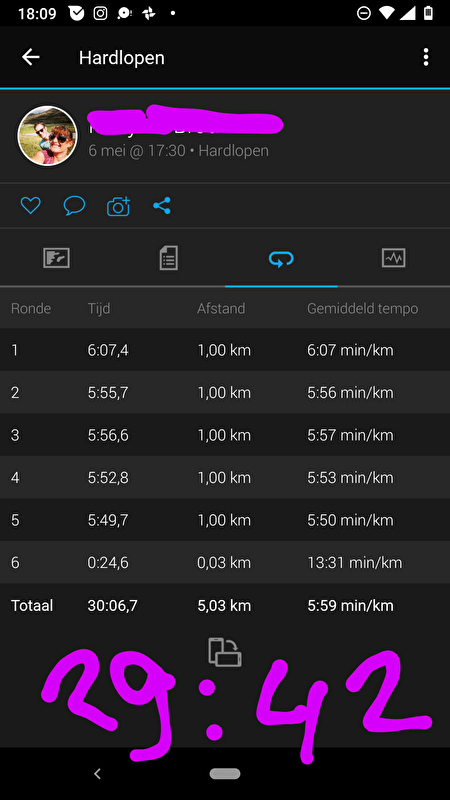Select the laps tab icon
Viewport: 450px width, 800px height.
[x=281, y=259]
